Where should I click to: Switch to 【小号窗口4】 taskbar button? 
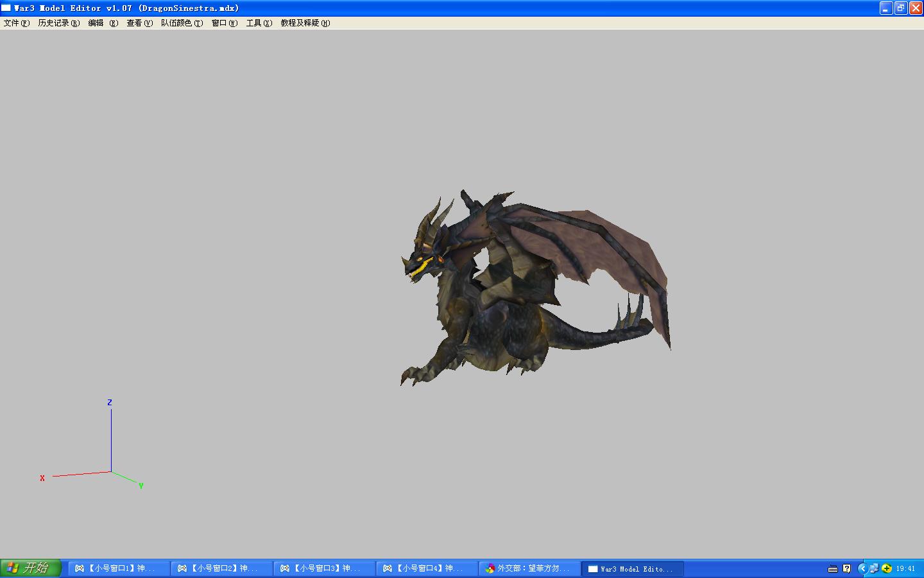pyautogui.click(x=427, y=568)
